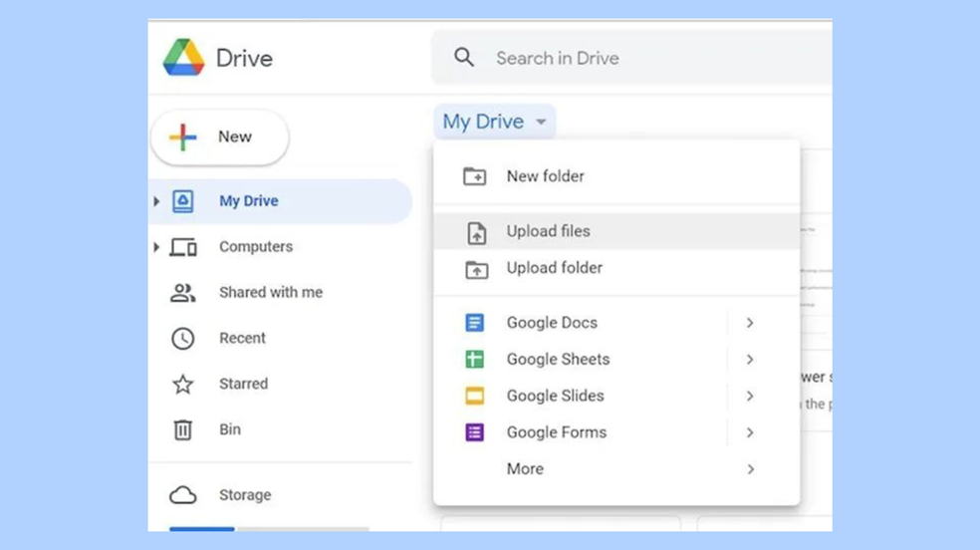Choose Google Docs from the menu

pyautogui.click(x=616, y=323)
